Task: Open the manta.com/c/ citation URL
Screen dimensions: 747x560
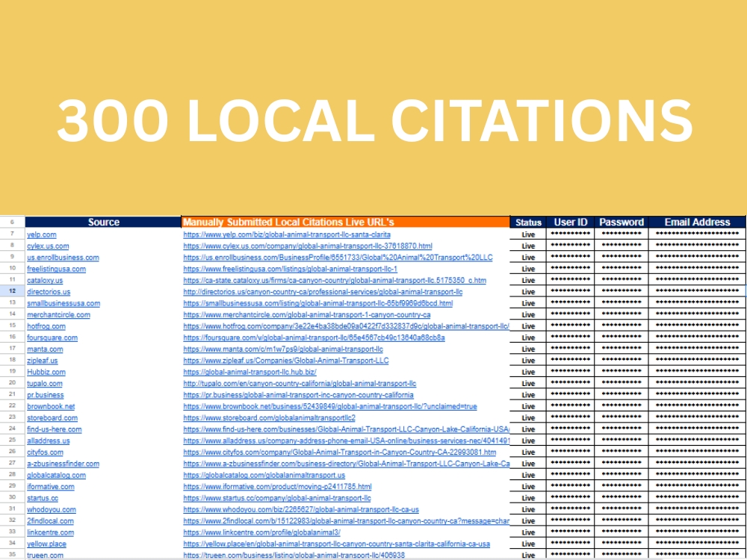Action: 283,349
